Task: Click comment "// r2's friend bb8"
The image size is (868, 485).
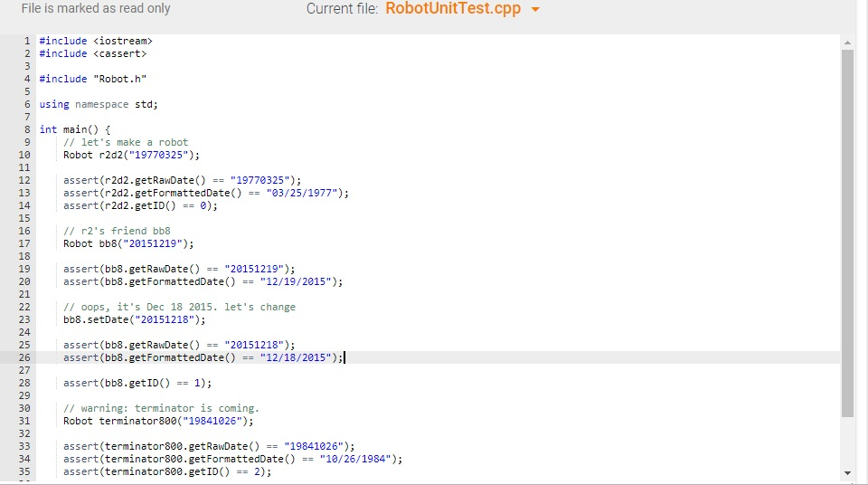Action: point(117,231)
